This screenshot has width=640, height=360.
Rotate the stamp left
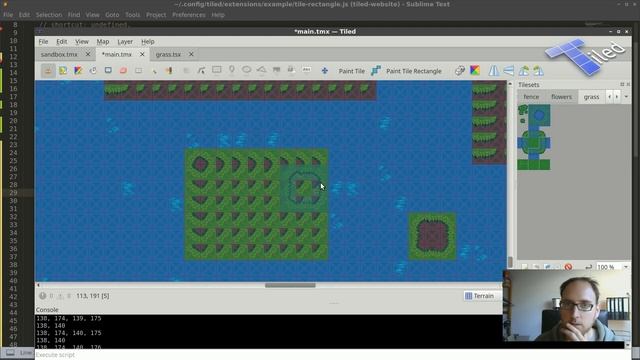click(x=524, y=71)
